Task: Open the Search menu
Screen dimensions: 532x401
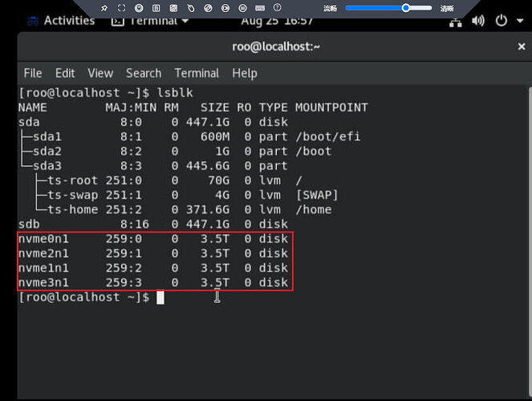Action: pyautogui.click(x=144, y=73)
